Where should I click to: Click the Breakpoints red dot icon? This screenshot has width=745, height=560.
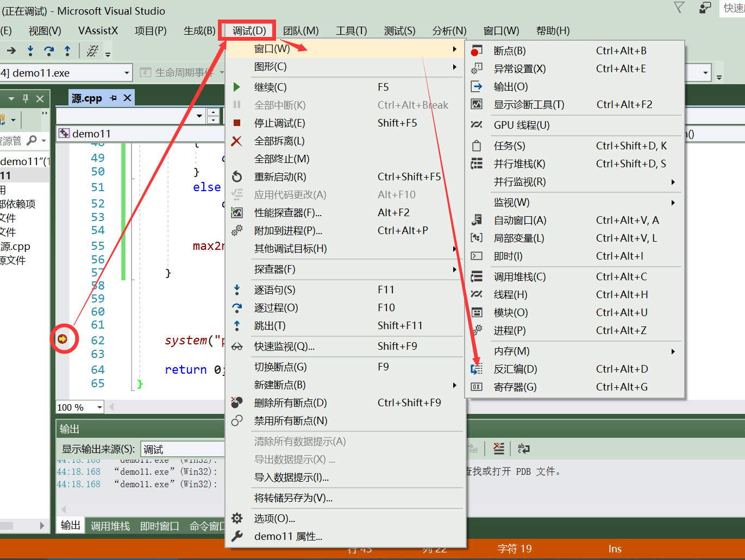(476, 51)
